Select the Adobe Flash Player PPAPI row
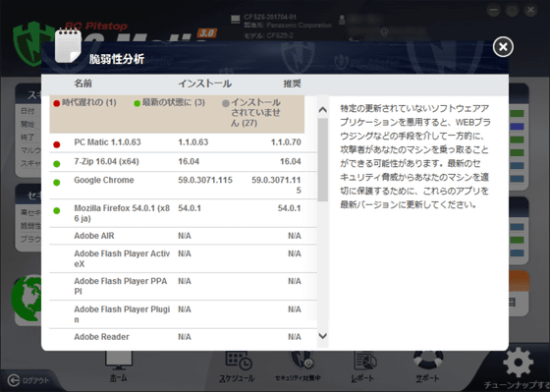This screenshot has width=550, height=392. pyautogui.click(x=183, y=286)
